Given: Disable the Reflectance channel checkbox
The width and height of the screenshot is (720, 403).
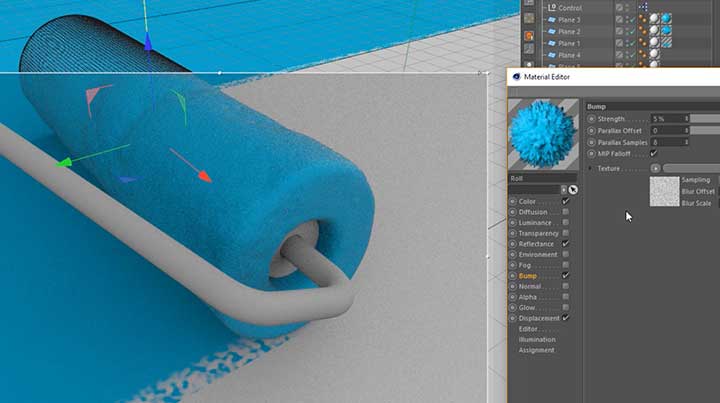Looking at the screenshot, I should coord(565,244).
